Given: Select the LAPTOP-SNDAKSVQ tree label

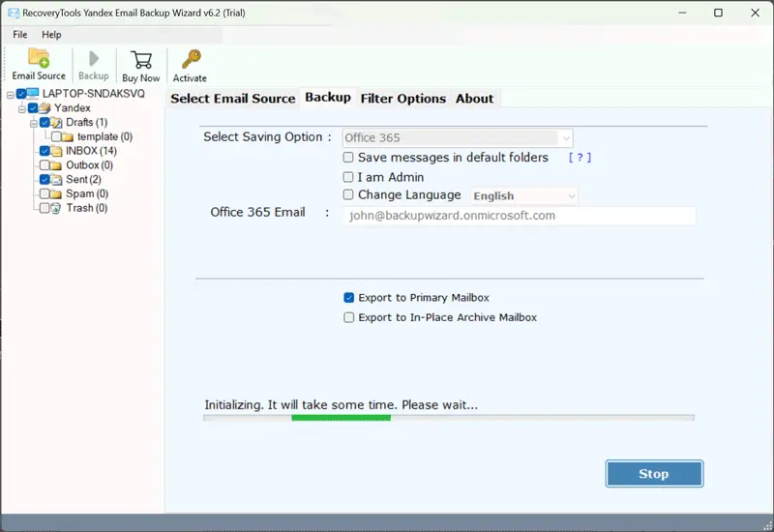Looking at the screenshot, I should [x=93, y=93].
